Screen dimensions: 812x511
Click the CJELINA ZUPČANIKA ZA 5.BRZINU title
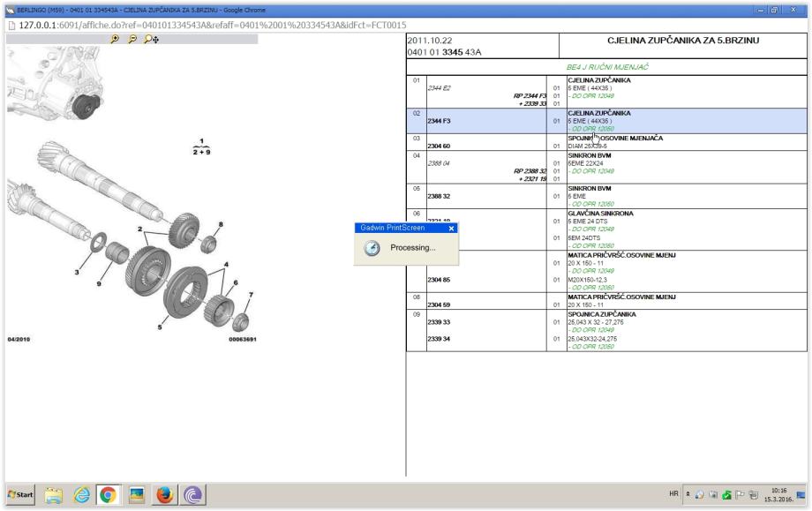click(683, 41)
